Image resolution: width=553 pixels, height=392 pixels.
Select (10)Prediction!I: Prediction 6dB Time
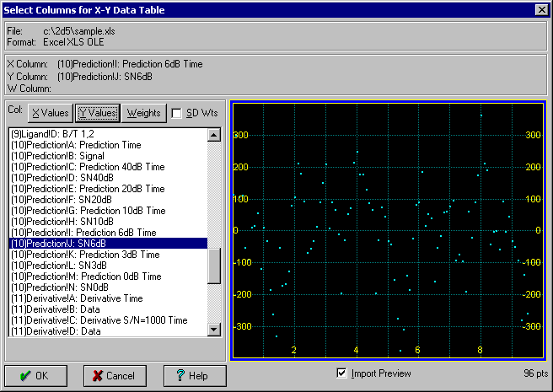[108, 233]
